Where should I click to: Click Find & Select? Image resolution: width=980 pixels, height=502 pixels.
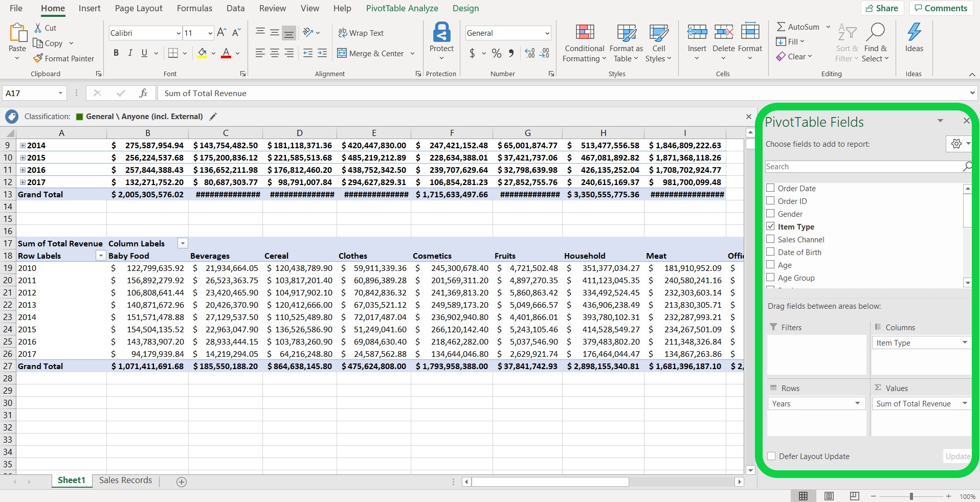pos(875,43)
